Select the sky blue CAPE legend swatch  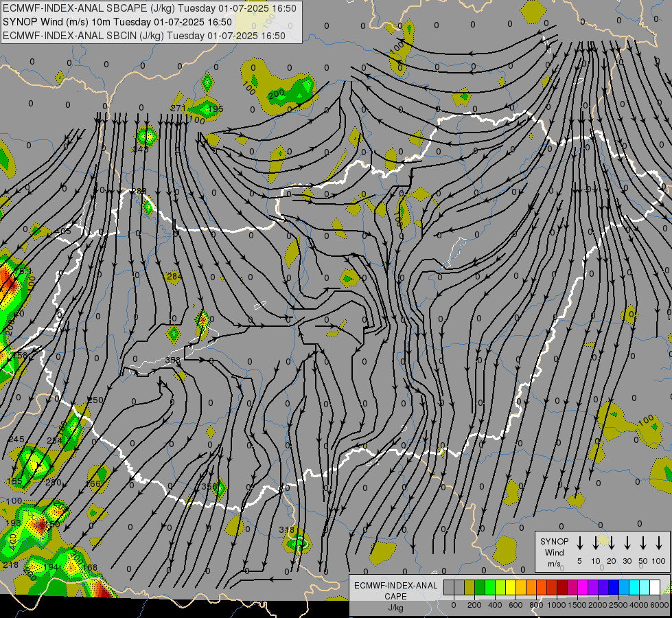[624, 587]
